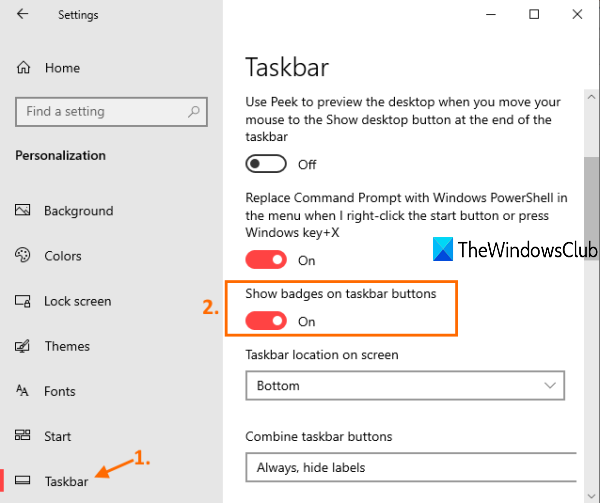Open Themes settings label
The width and height of the screenshot is (600, 503).
point(67,346)
